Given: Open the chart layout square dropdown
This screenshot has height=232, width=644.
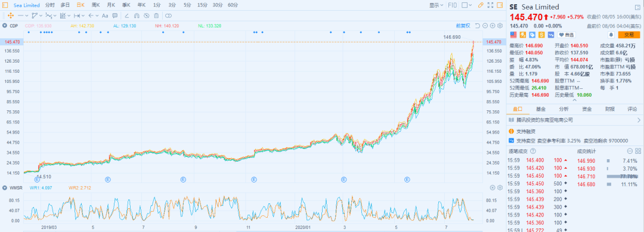Looking at the screenshot, I should tap(466, 5).
